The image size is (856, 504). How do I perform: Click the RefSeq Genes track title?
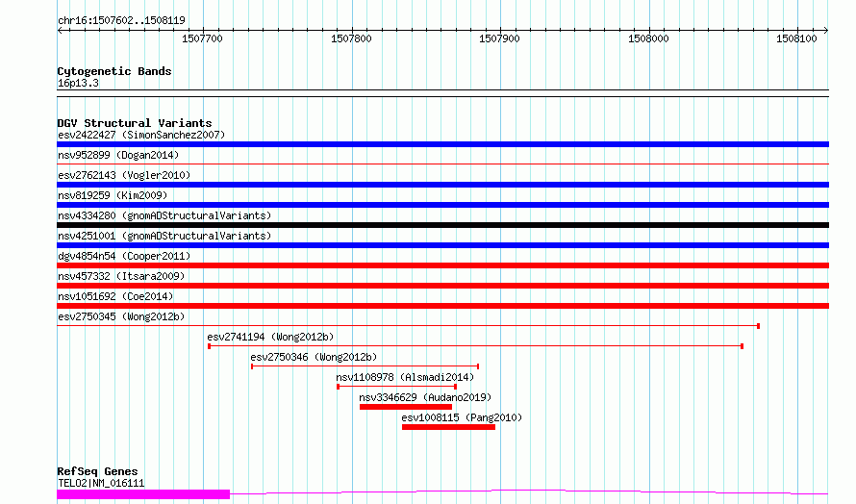tap(97, 472)
